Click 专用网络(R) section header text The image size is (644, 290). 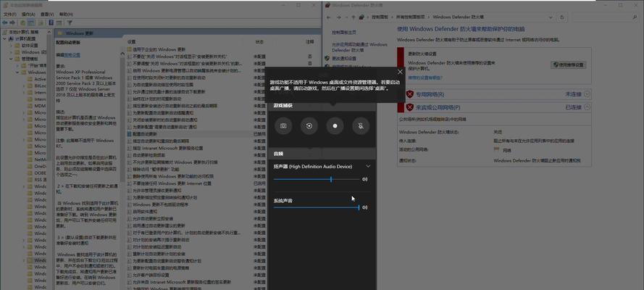click(x=430, y=94)
